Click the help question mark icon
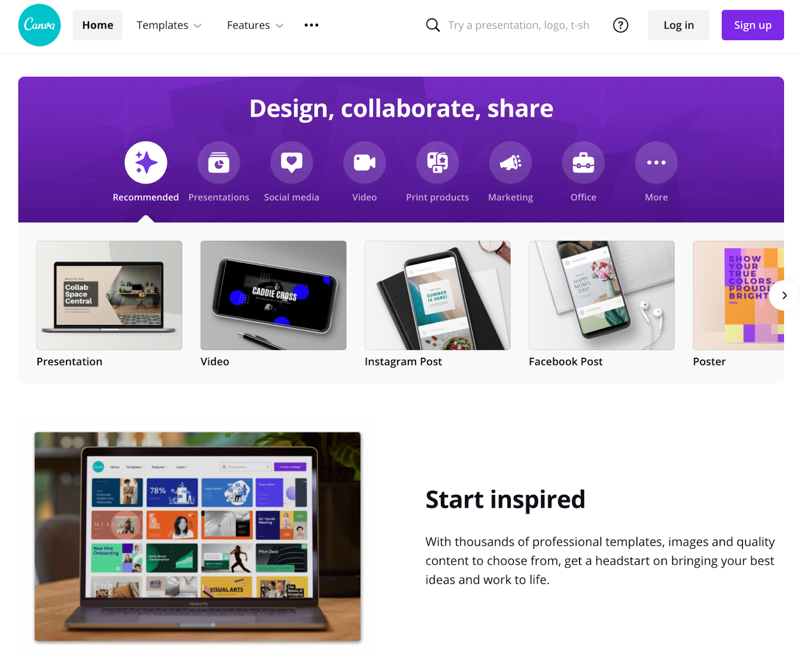800x672 pixels. coord(620,25)
